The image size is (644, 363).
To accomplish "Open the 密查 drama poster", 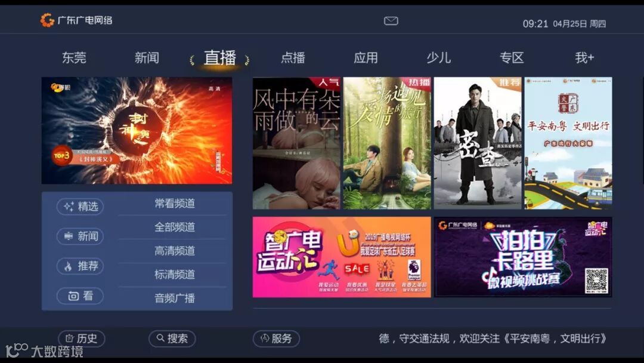I will 478,143.
